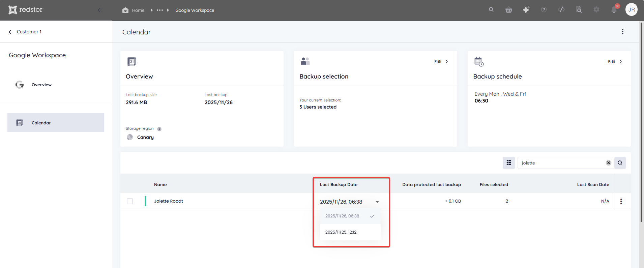The height and width of the screenshot is (268, 644).
Task: Run search with magnifier button
Action: tap(620, 163)
